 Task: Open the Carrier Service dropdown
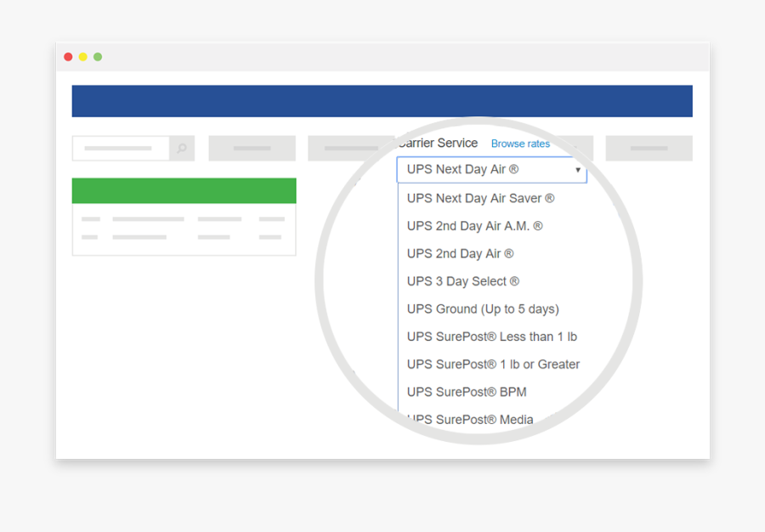click(492, 170)
